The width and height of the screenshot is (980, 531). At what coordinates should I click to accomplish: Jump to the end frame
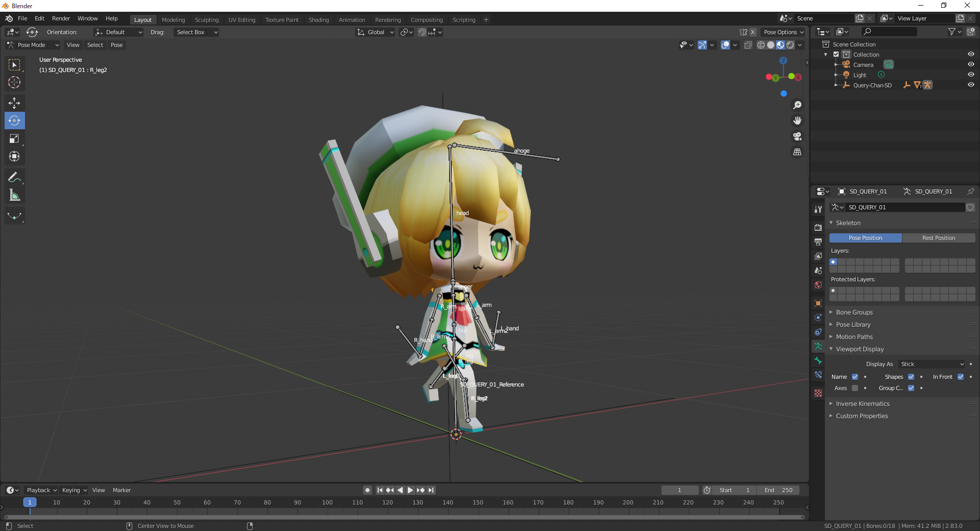click(431, 490)
